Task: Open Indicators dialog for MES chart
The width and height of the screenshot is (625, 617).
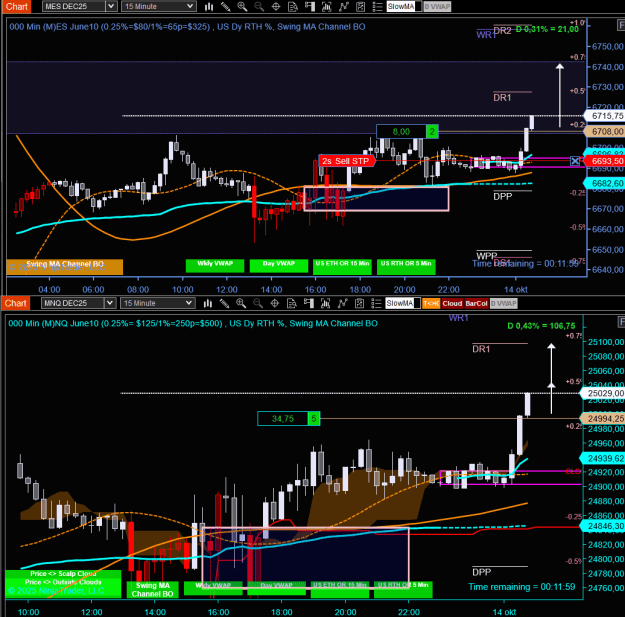Action: point(344,6)
